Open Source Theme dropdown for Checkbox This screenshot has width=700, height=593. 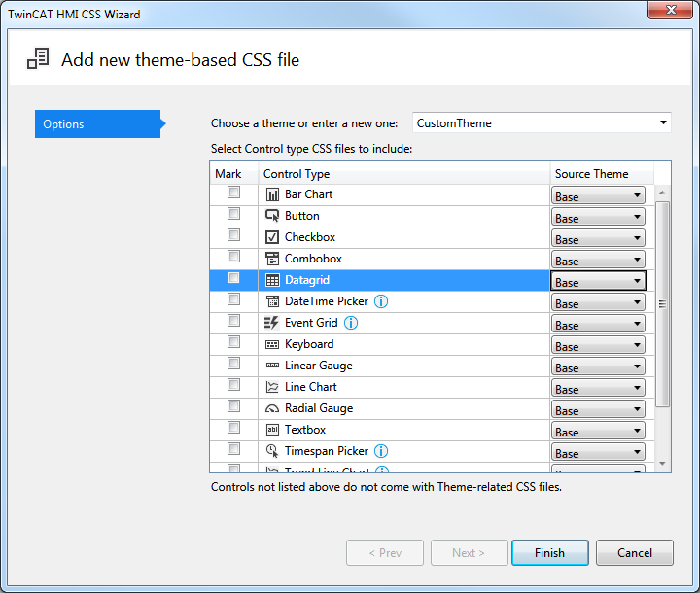(x=598, y=238)
